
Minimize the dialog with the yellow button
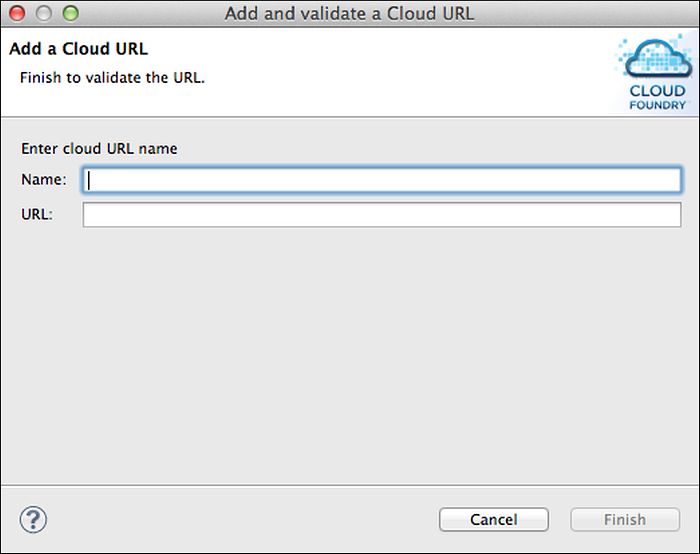(x=45, y=14)
